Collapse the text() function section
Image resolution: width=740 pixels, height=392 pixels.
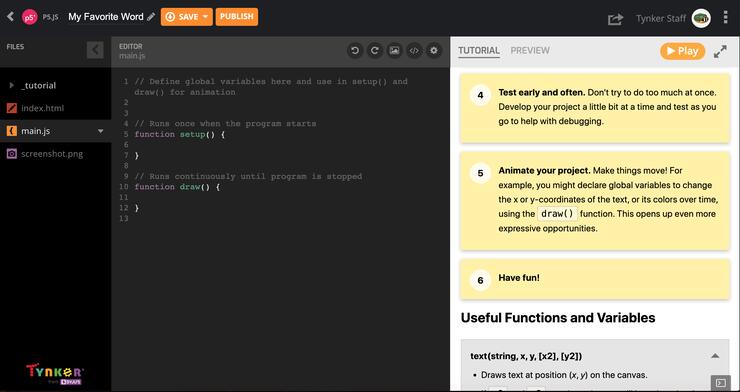point(715,356)
